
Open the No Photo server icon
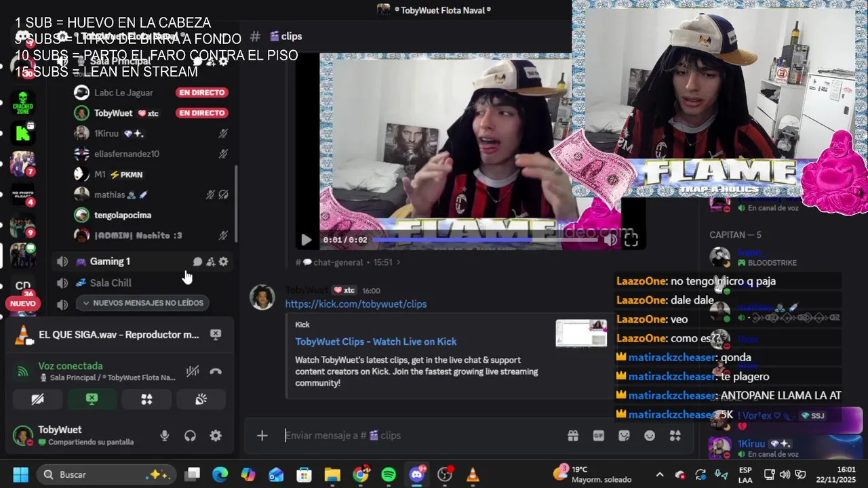click(23, 195)
